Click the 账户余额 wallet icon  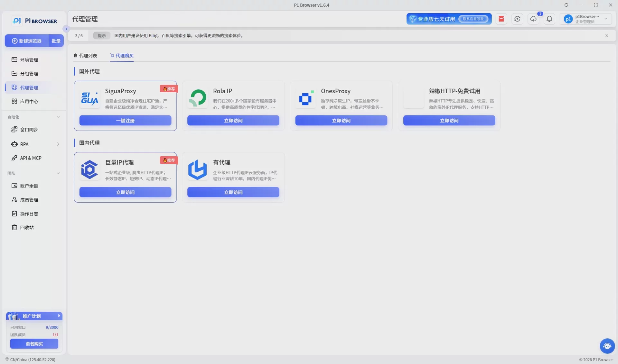[14, 186]
